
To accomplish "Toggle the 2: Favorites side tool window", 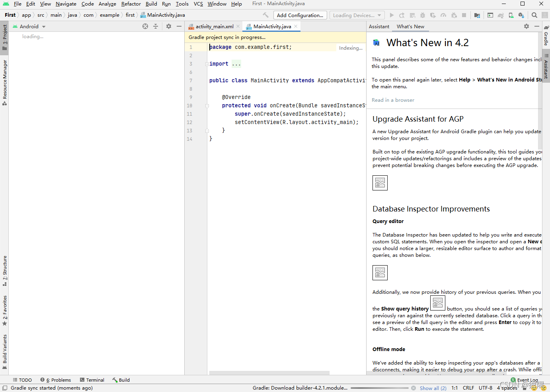I will click(x=4, y=310).
